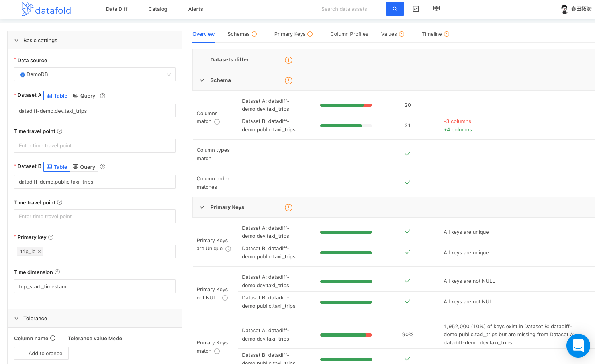595x364 pixels.
Task: Collapse the Basic settings panel
Action: pyautogui.click(x=16, y=40)
